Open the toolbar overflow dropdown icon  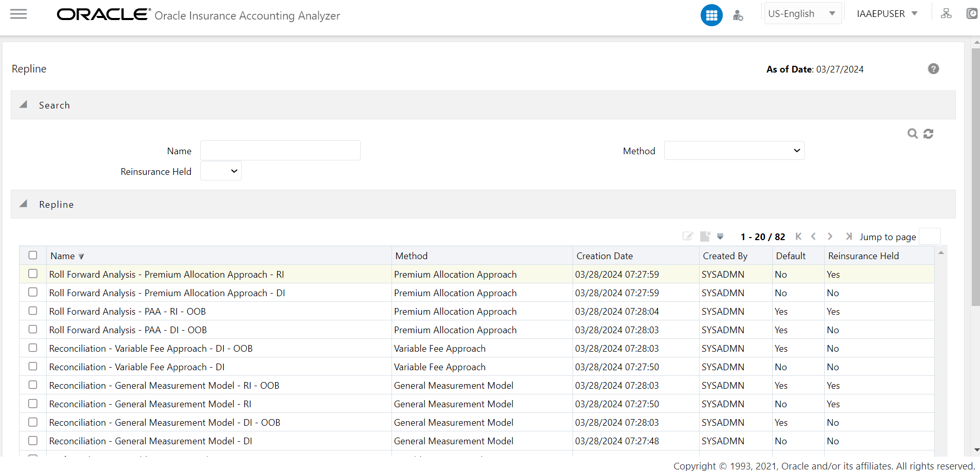[720, 237]
